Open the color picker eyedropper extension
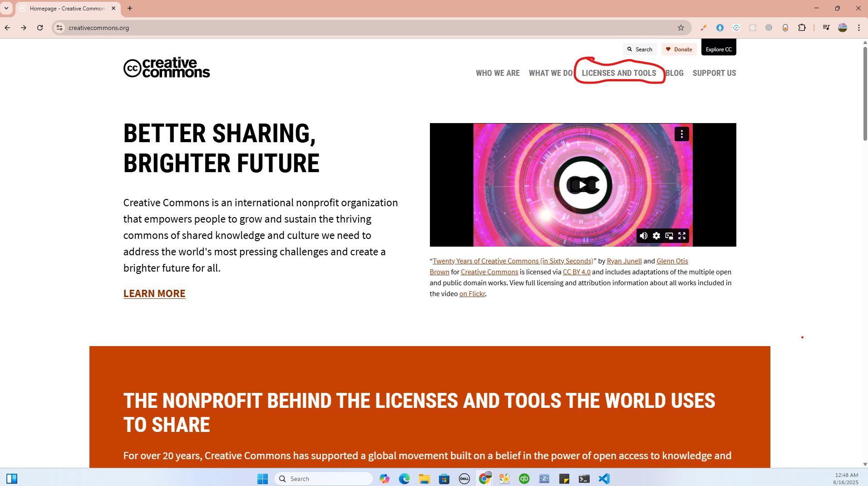 coord(704,28)
